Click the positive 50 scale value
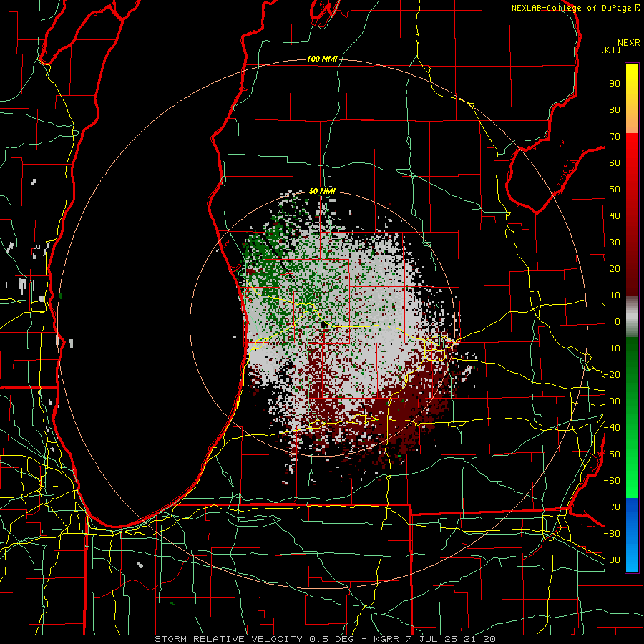The height and width of the screenshot is (644, 644). tap(615, 190)
